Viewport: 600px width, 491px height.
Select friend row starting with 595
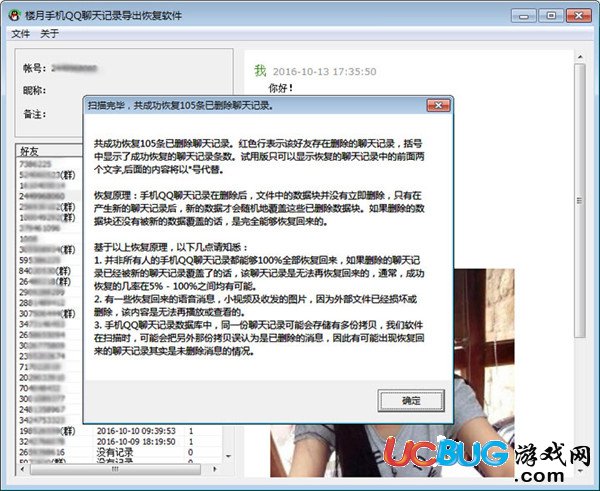pyautogui.click(x=40, y=260)
